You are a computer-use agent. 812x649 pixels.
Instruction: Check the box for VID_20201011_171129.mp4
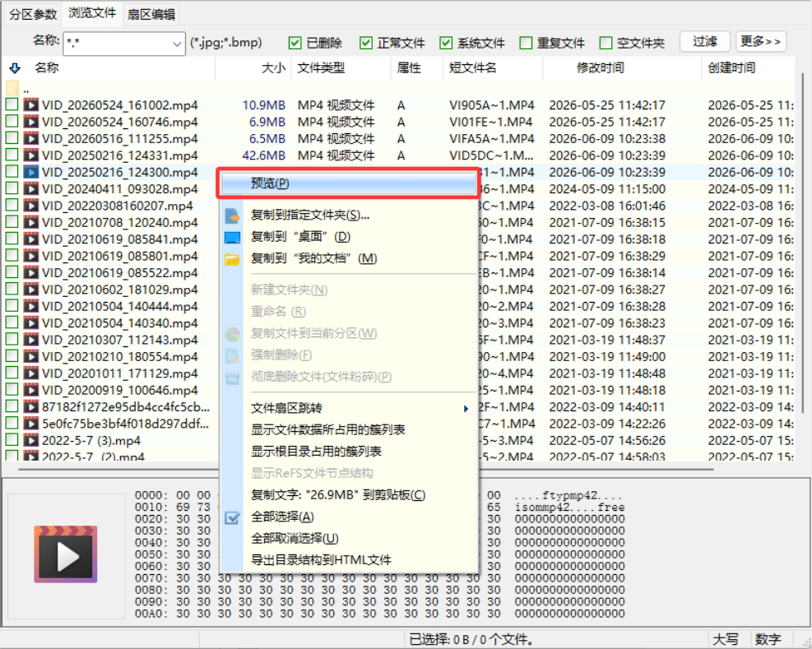coord(12,373)
